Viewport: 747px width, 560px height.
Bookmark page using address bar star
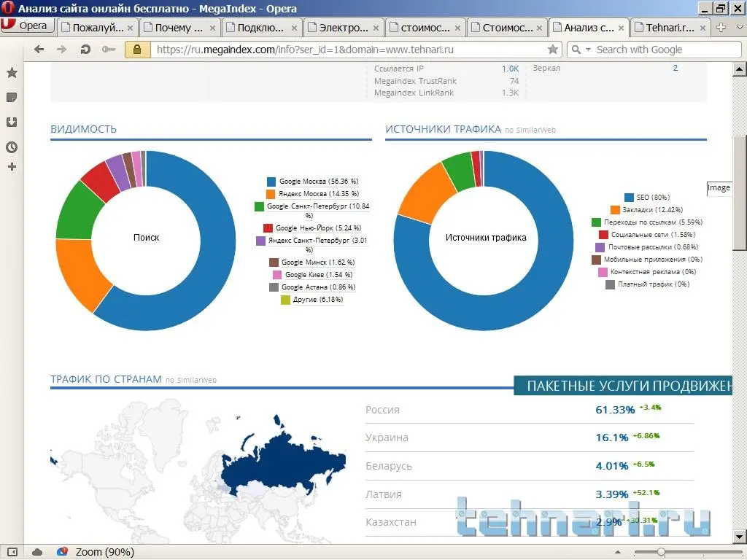pyautogui.click(x=553, y=50)
